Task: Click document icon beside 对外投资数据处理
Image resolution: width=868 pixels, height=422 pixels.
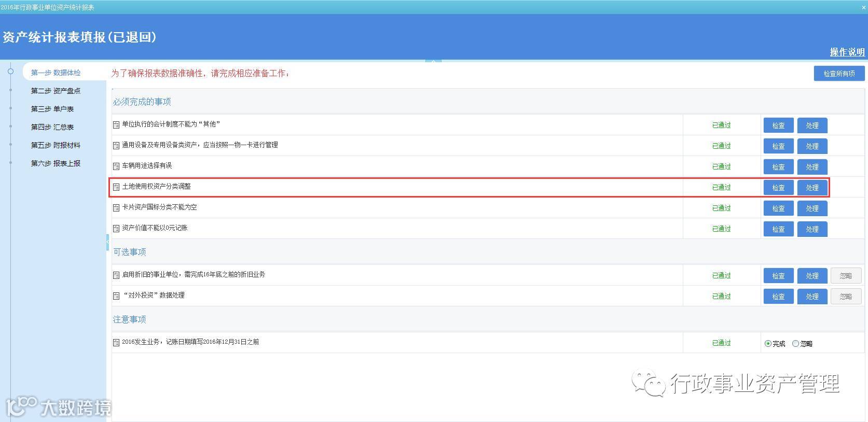Action: (116, 296)
